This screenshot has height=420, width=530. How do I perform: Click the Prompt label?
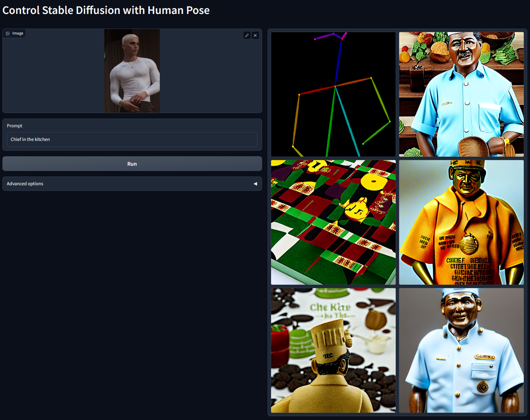coord(15,126)
